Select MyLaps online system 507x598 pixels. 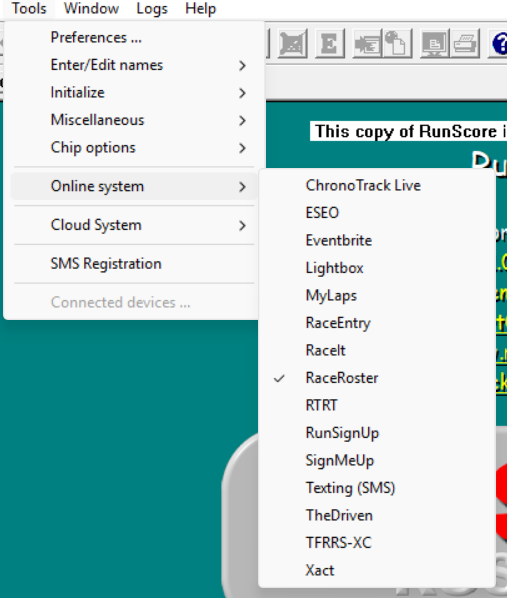coord(377,296)
